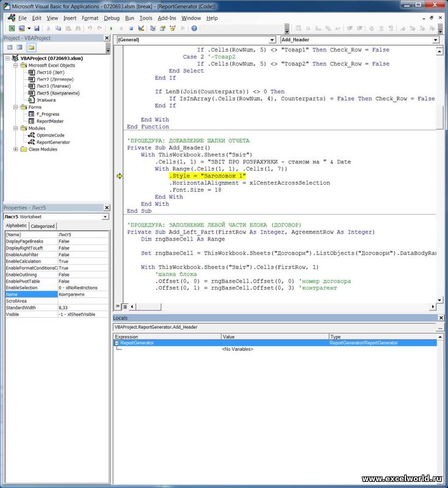The width and height of the screenshot is (448, 488).
Task: Switch to the Categorized properties tab
Action: click(x=43, y=226)
